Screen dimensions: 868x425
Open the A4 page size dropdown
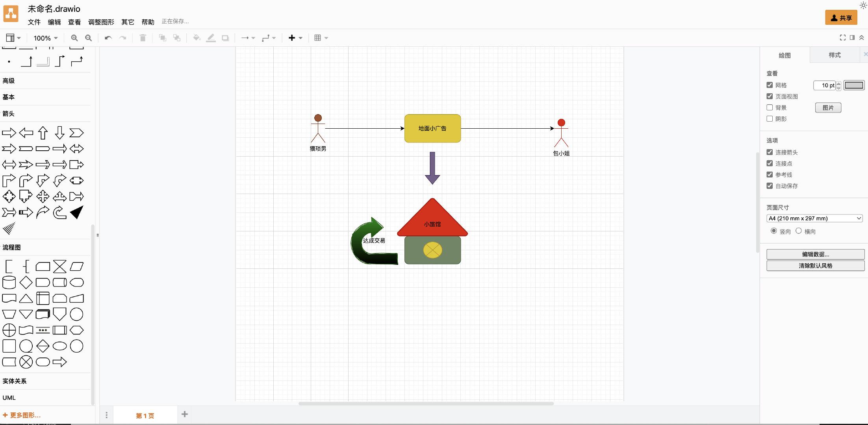tap(814, 218)
